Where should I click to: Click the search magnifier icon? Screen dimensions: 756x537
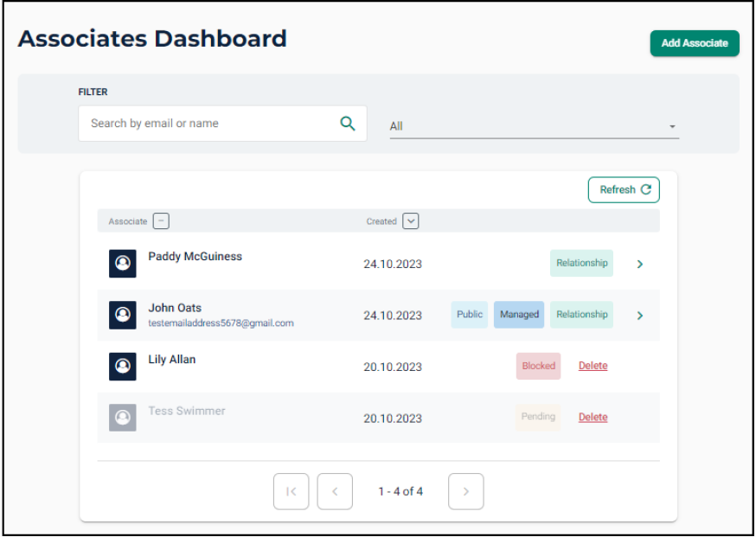348,124
